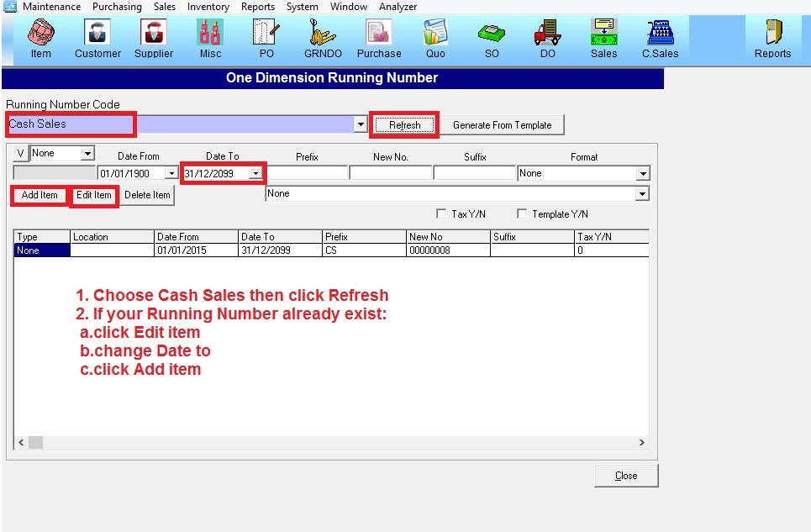Image resolution: width=811 pixels, height=532 pixels.
Task: Open the Maintenance menu
Action: coord(51,7)
